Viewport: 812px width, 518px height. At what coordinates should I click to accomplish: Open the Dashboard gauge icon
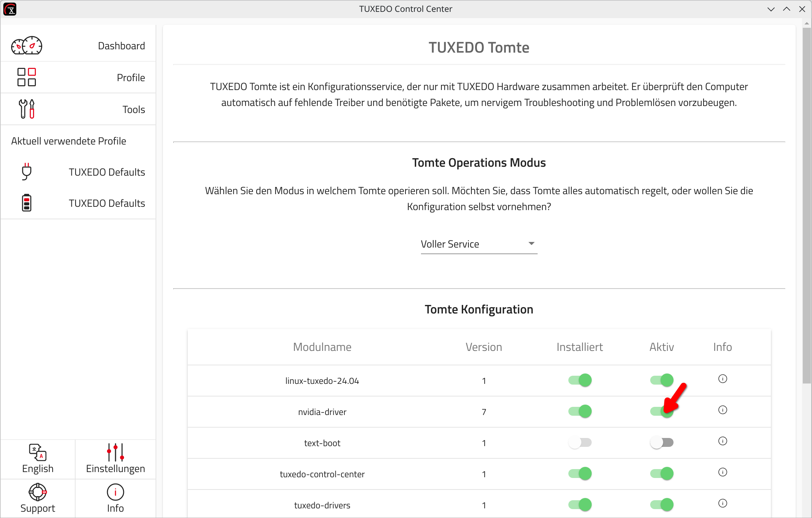[27, 46]
